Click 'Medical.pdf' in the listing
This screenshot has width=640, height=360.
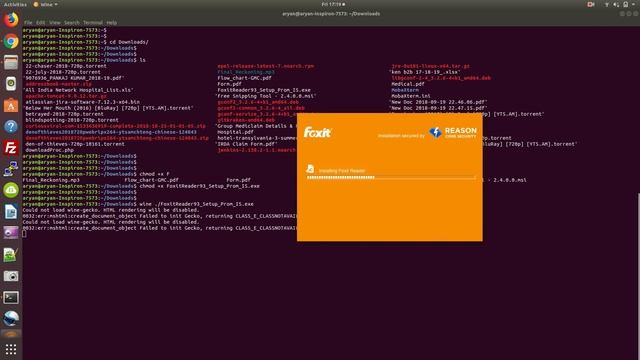point(408,84)
